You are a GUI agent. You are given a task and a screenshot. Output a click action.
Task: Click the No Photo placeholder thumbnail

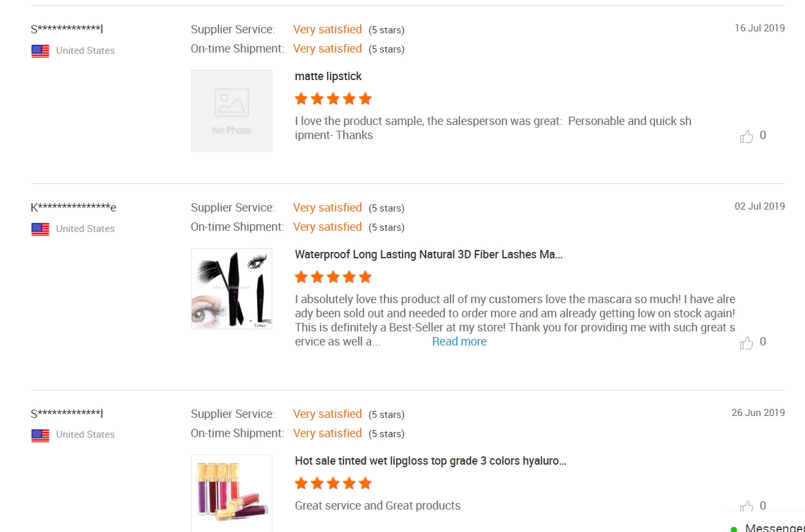[231, 111]
